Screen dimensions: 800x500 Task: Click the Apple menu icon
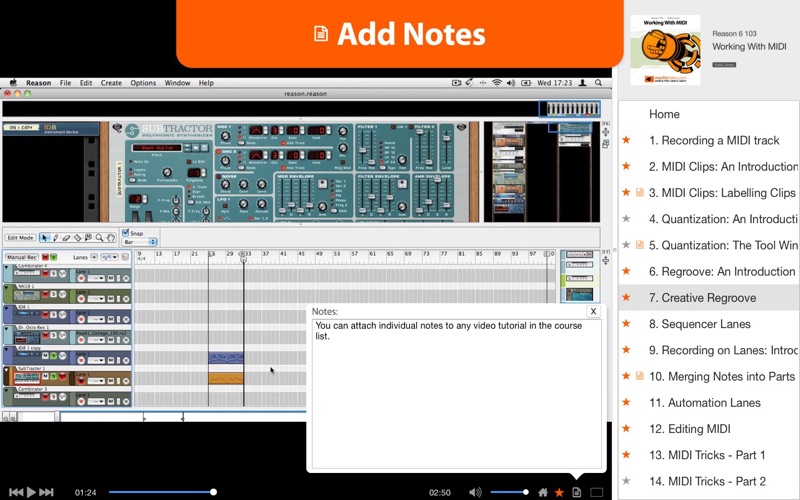coord(13,82)
